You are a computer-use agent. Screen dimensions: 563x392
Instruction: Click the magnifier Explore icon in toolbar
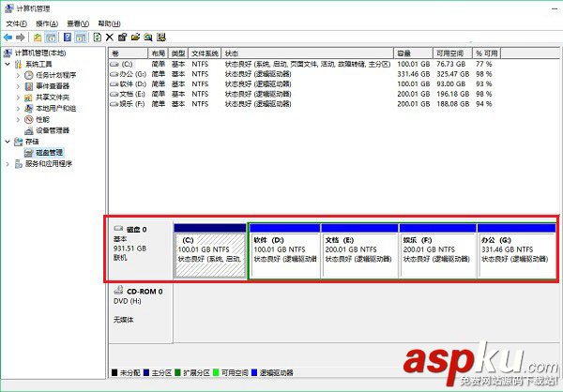pyautogui.click(x=148, y=37)
